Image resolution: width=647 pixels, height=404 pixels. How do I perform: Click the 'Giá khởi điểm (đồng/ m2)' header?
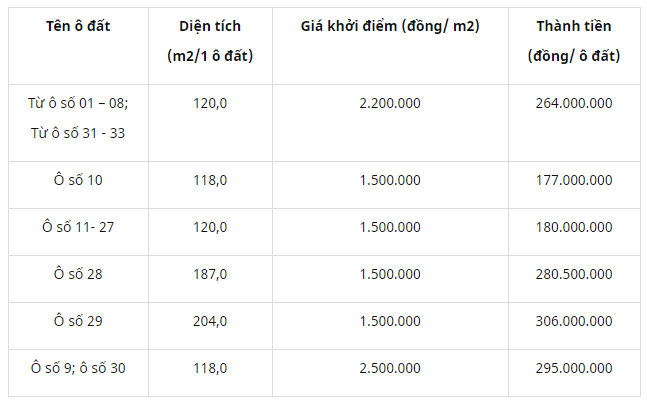pyautogui.click(x=390, y=26)
